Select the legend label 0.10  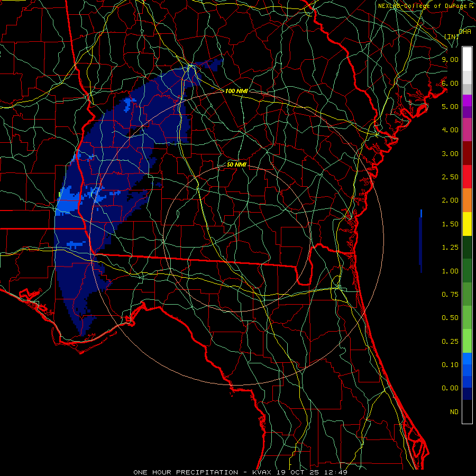450,365
